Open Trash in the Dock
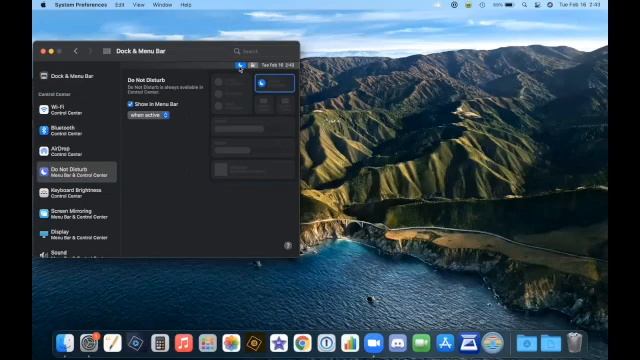 coord(574,343)
